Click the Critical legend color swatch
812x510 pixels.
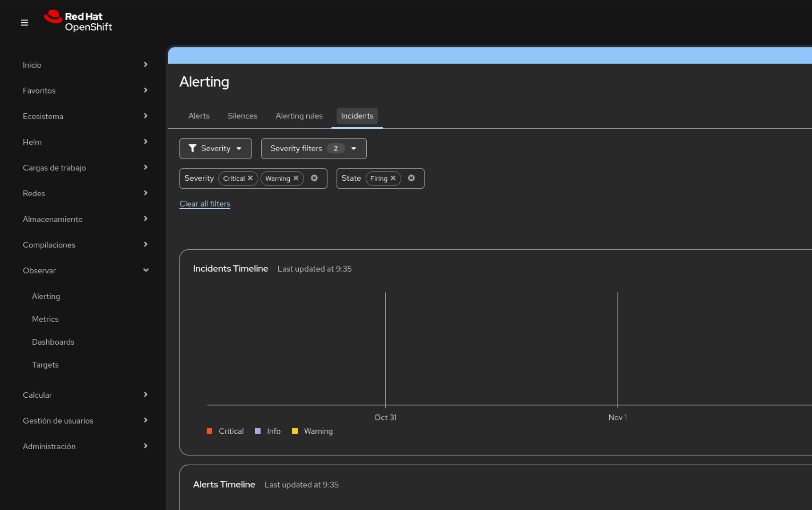(209, 431)
